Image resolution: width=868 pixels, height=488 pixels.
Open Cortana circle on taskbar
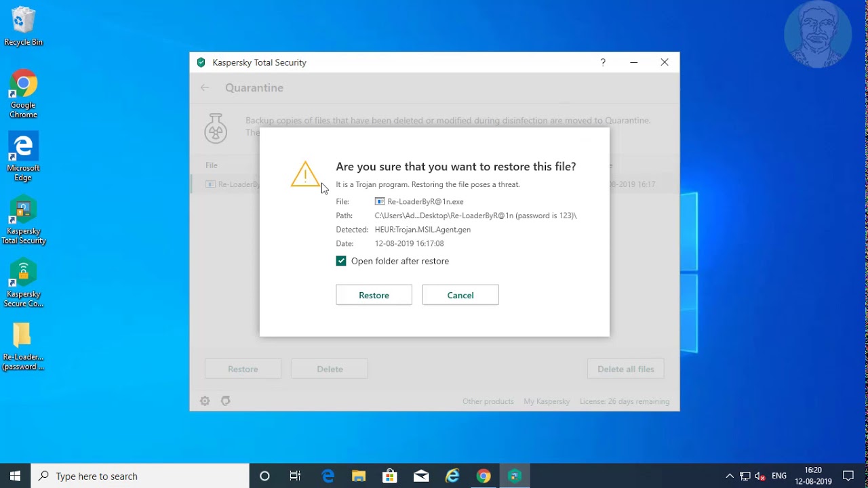264,476
